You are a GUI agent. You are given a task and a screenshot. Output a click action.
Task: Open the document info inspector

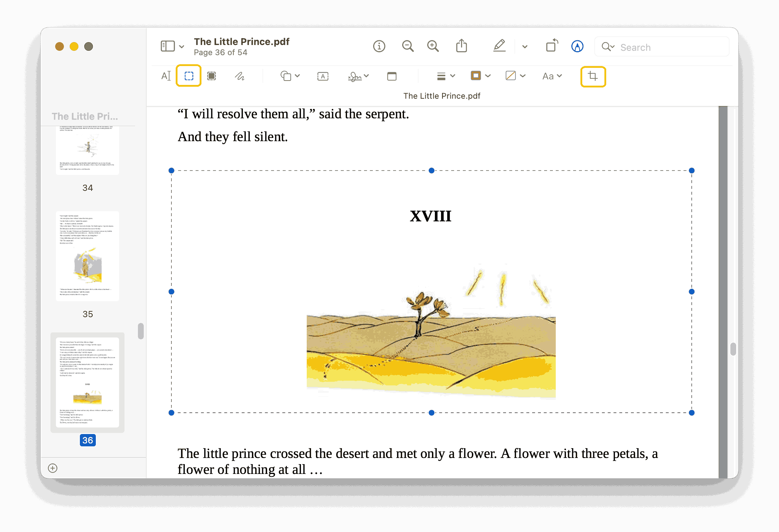click(x=379, y=46)
